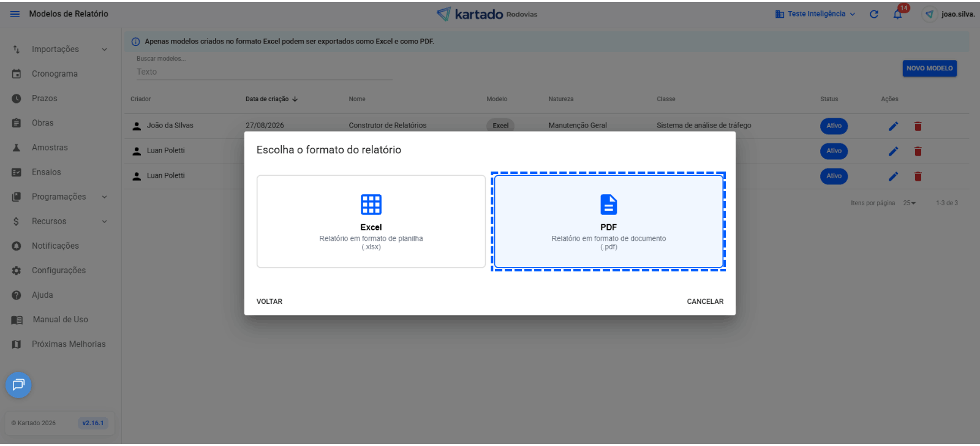The height and width of the screenshot is (446, 980).
Task: Click Sistema de análise de tráfego cell
Action: (x=704, y=126)
